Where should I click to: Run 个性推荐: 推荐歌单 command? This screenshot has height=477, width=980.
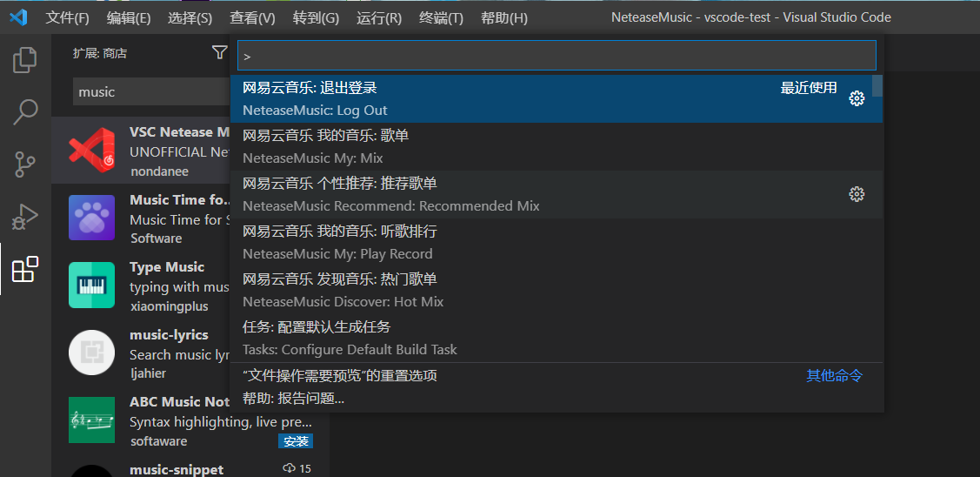(x=557, y=195)
